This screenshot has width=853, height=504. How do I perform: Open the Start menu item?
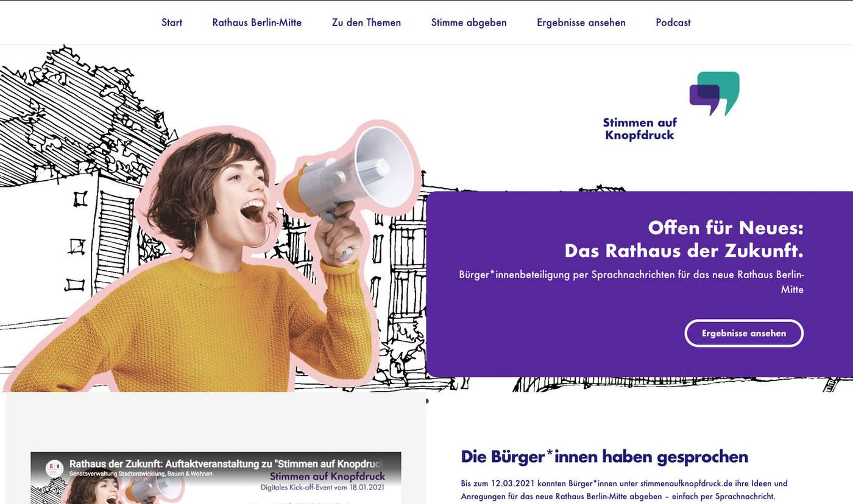click(172, 23)
